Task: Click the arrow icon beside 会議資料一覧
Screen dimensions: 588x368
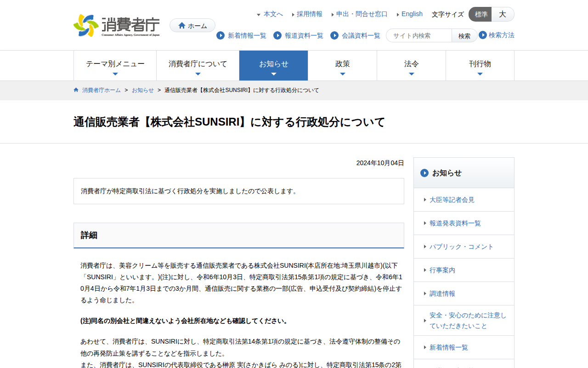Action: [x=334, y=35]
